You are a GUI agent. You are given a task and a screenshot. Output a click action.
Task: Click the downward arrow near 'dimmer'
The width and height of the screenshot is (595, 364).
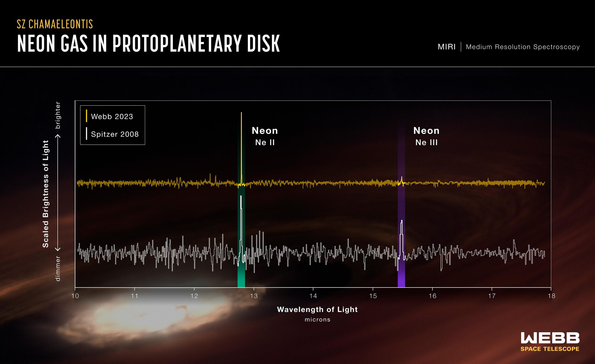58,249
